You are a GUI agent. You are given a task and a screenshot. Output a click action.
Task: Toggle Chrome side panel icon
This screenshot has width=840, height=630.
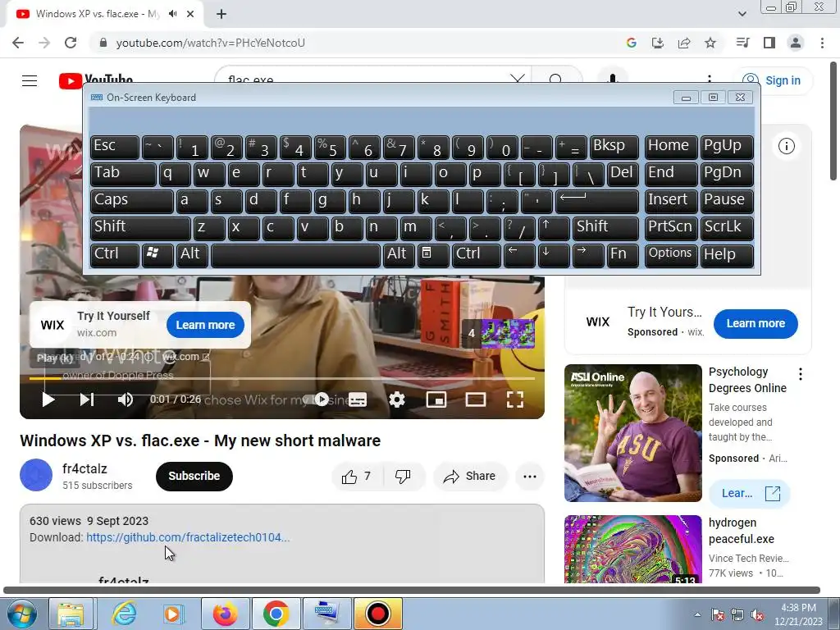tap(769, 43)
